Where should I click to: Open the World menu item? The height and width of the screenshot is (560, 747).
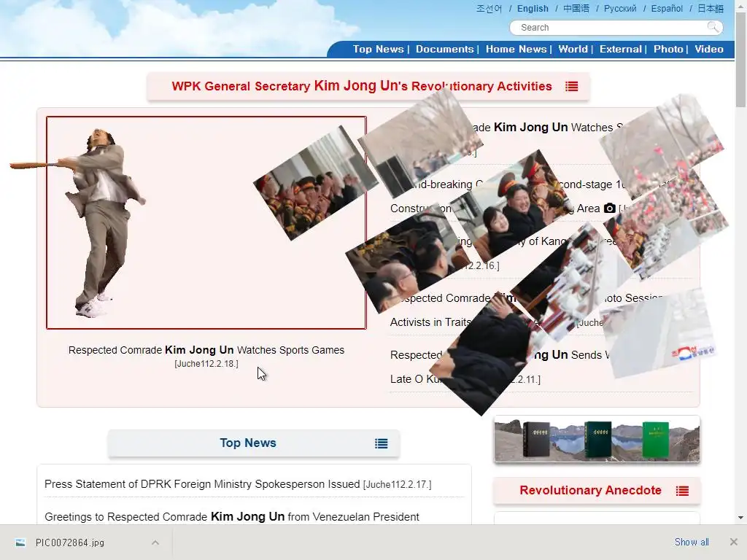(573, 49)
